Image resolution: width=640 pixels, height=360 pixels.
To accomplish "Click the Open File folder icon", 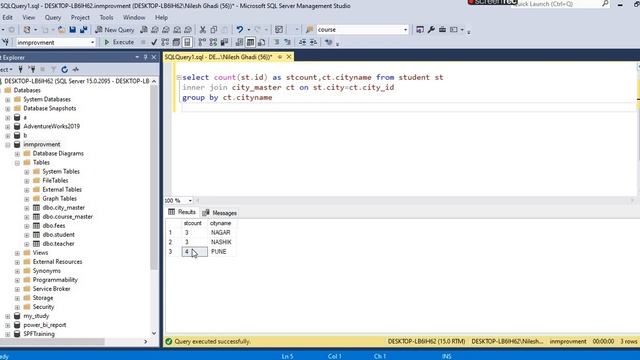I will click(x=61, y=30).
